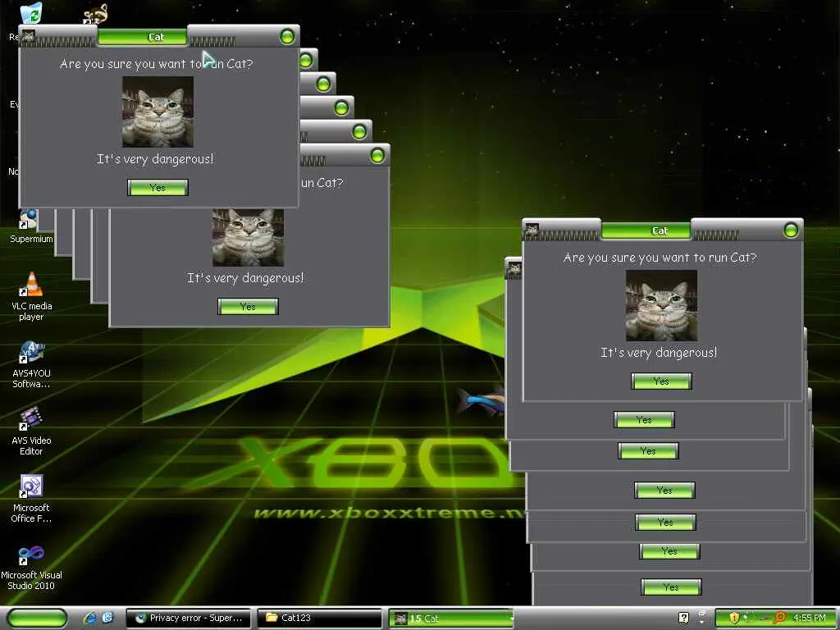This screenshot has width=840, height=630.
Task: Click the bottommost Yes button in the right stack
Action: point(671,587)
